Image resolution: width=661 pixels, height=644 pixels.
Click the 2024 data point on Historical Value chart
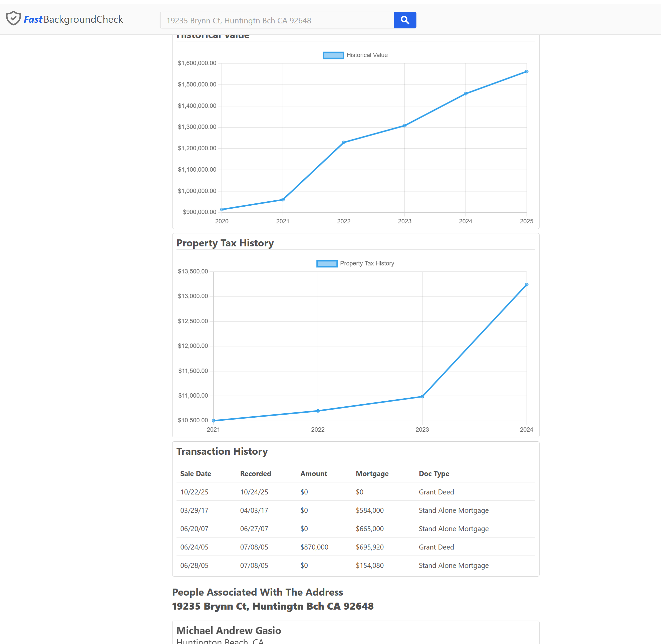(465, 94)
